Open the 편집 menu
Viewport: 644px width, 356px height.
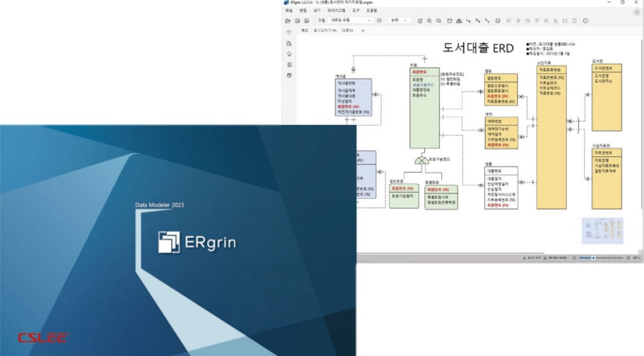click(x=303, y=11)
